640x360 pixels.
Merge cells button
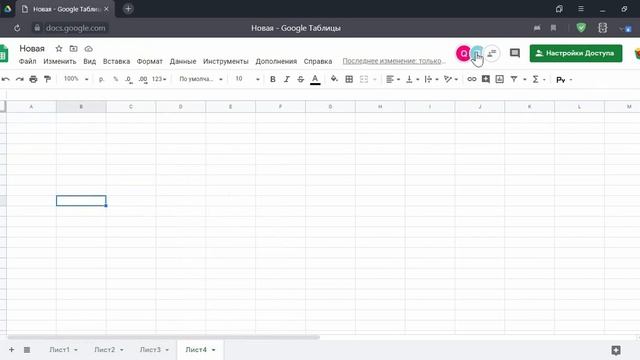(364, 79)
